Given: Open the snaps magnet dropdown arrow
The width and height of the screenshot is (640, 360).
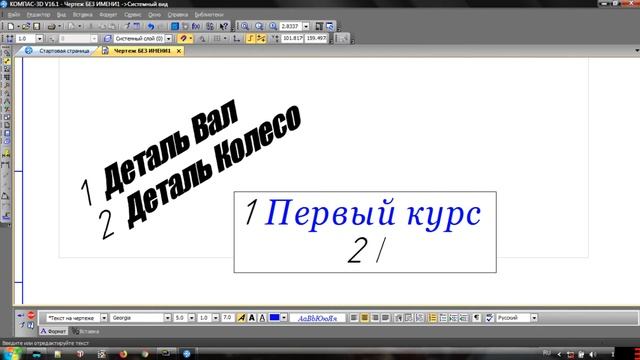Looking at the screenshot, I should 191,38.
